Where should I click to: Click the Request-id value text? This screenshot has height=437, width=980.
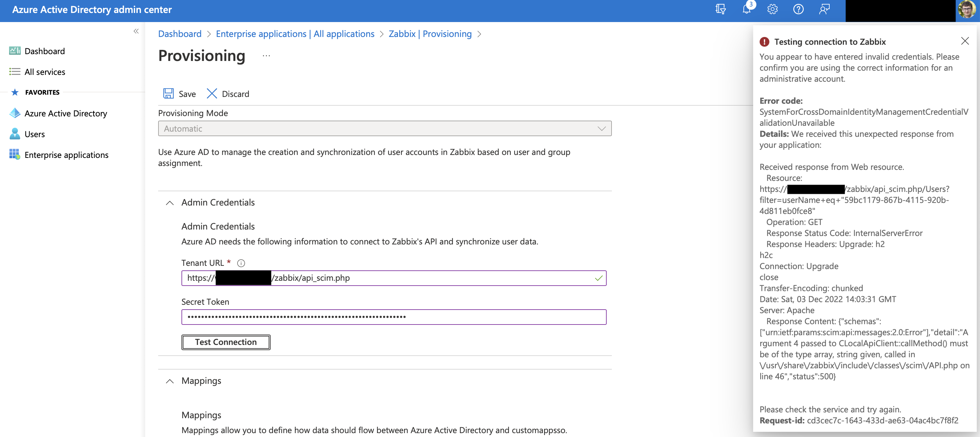(x=882, y=420)
